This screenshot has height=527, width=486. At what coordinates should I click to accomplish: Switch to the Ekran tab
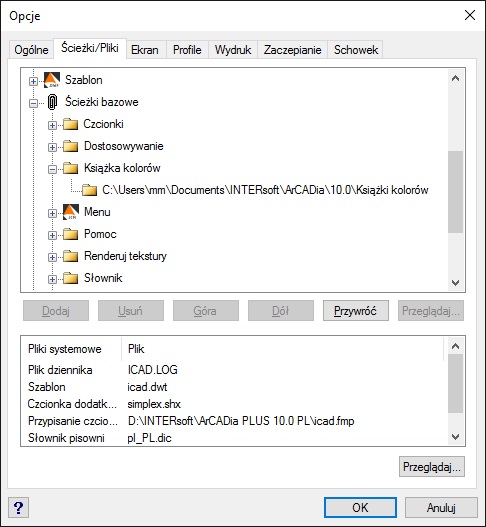pyautogui.click(x=145, y=50)
